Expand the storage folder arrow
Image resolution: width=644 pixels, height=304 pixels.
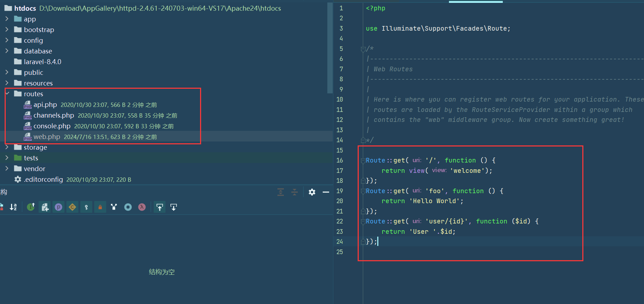(x=7, y=147)
